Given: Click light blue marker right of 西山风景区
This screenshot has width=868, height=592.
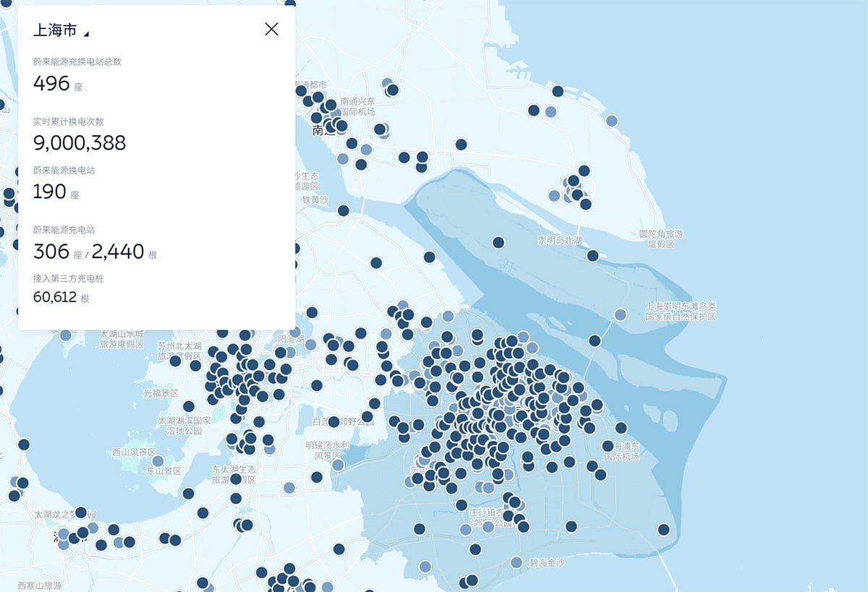Looking at the screenshot, I should coord(158,460).
